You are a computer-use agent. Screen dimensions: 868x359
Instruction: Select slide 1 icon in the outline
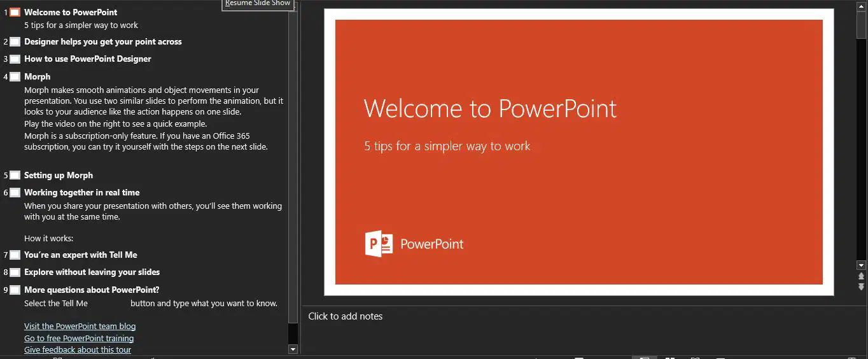point(15,13)
